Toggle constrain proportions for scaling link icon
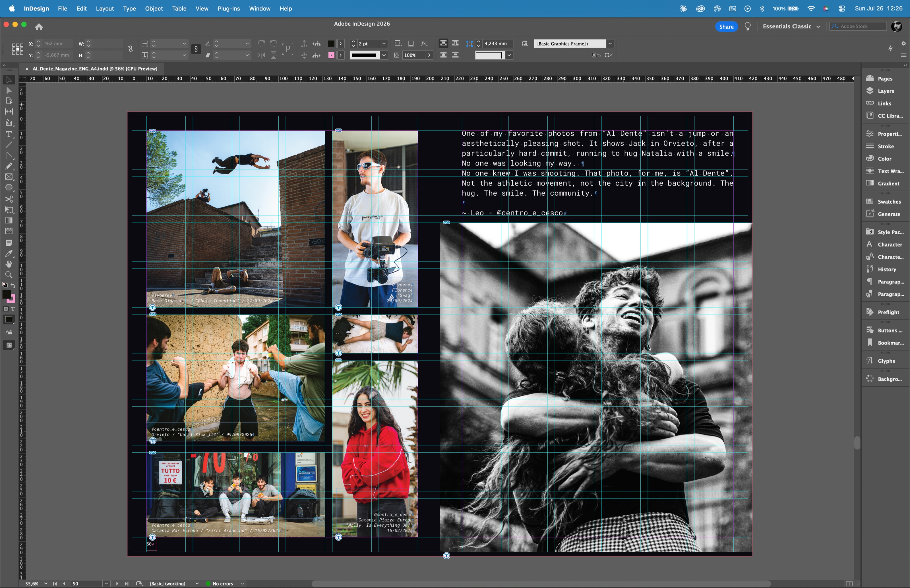This screenshot has width=910, height=588. (x=196, y=49)
